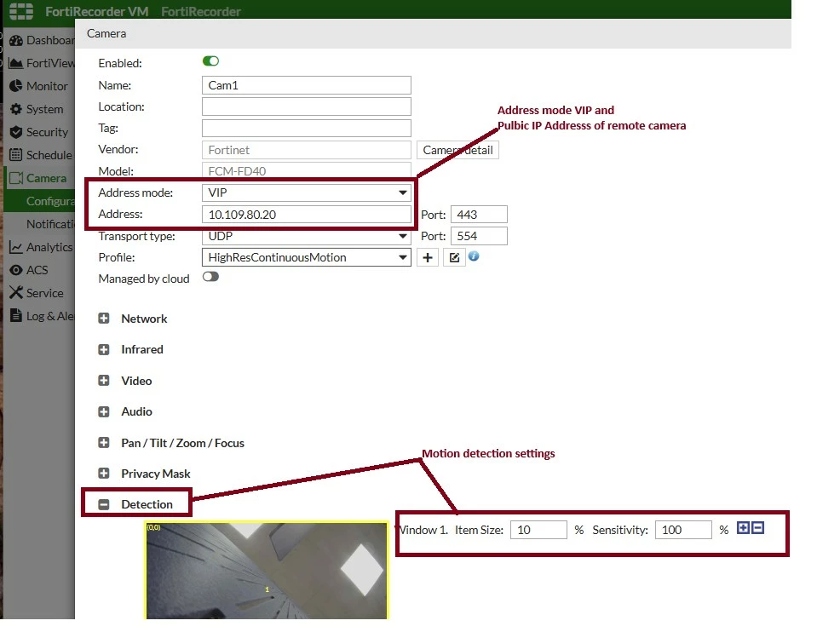Expand the Infrared section
840x632 pixels.
coord(104,350)
